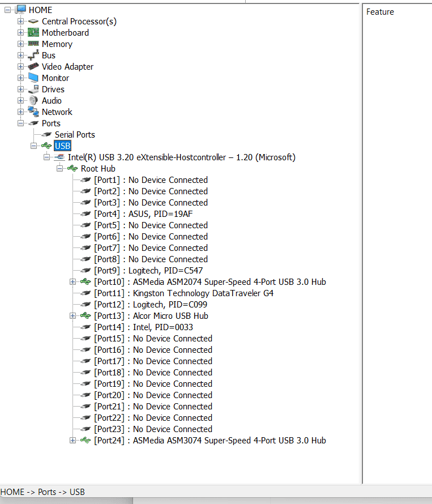Click the Network icon
432x504 pixels.
pyautogui.click(x=33, y=112)
